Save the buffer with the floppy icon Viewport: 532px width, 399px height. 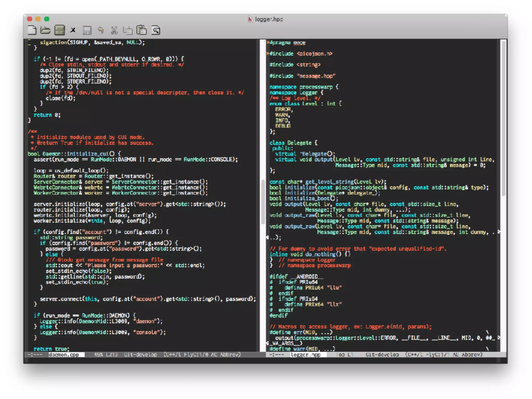[87, 30]
